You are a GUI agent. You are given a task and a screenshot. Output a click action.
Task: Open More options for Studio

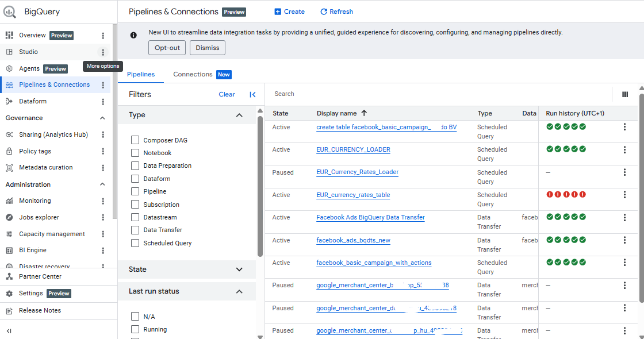[x=103, y=52]
